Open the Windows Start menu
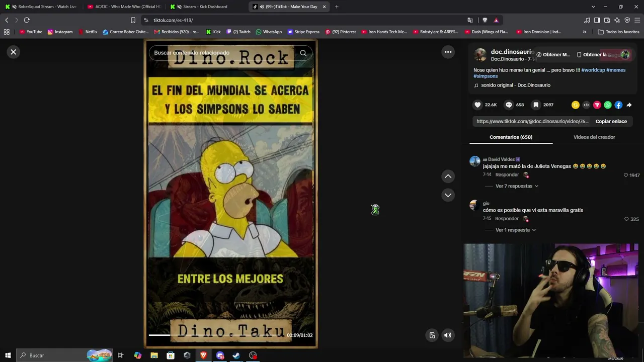Viewport: 644px width, 362px height. [8, 355]
